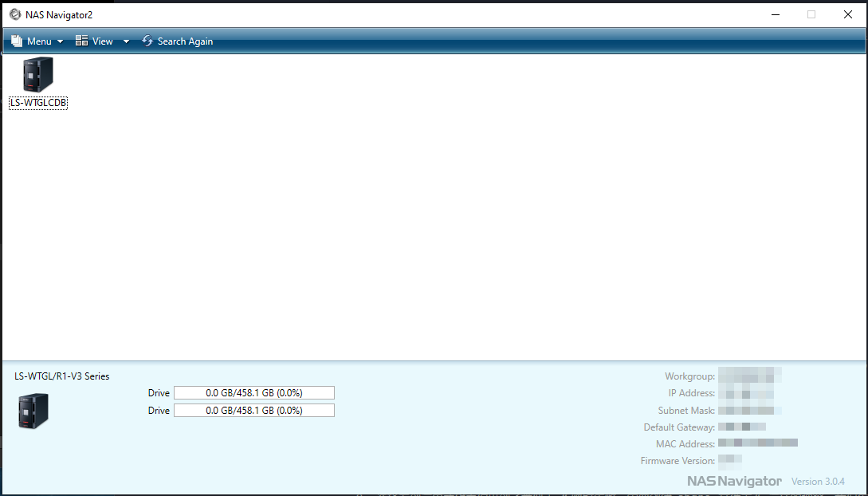Screen dimensions: 868x496
Task: Expand the View dropdown arrow
Action: (x=126, y=42)
